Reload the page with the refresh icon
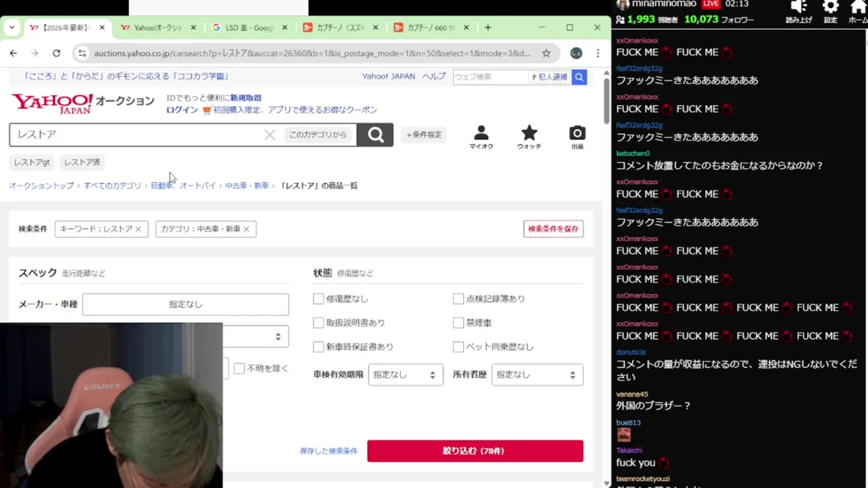The image size is (868, 488). point(56,53)
